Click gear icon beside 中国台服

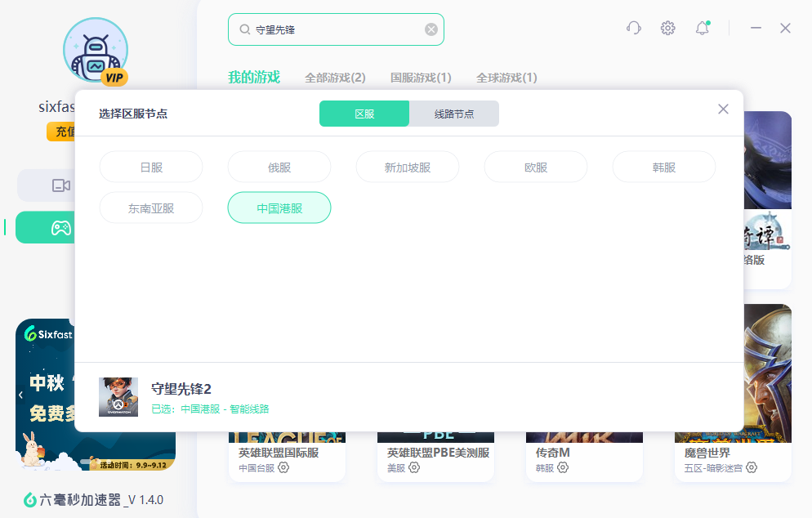click(x=283, y=468)
